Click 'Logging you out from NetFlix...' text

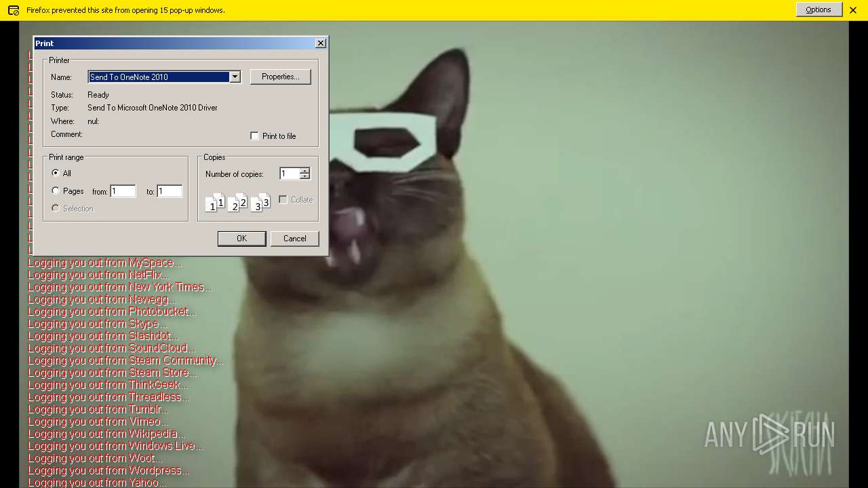(98, 275)
